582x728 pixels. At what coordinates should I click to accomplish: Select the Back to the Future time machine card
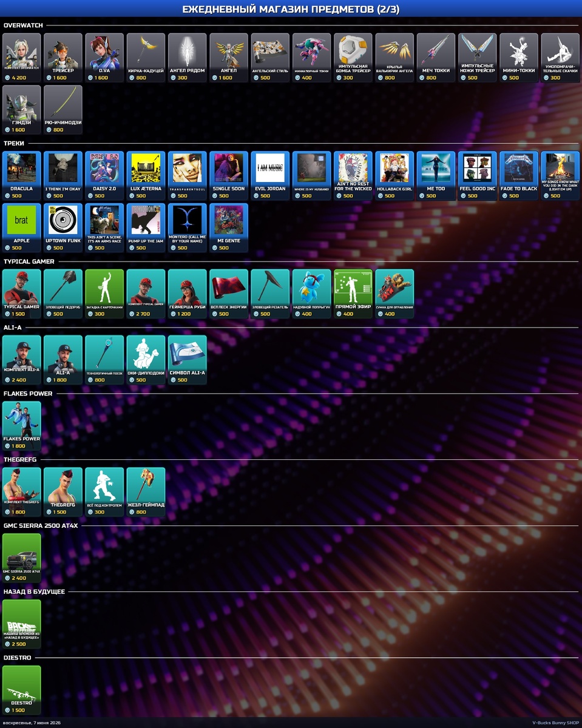(22, 625)
